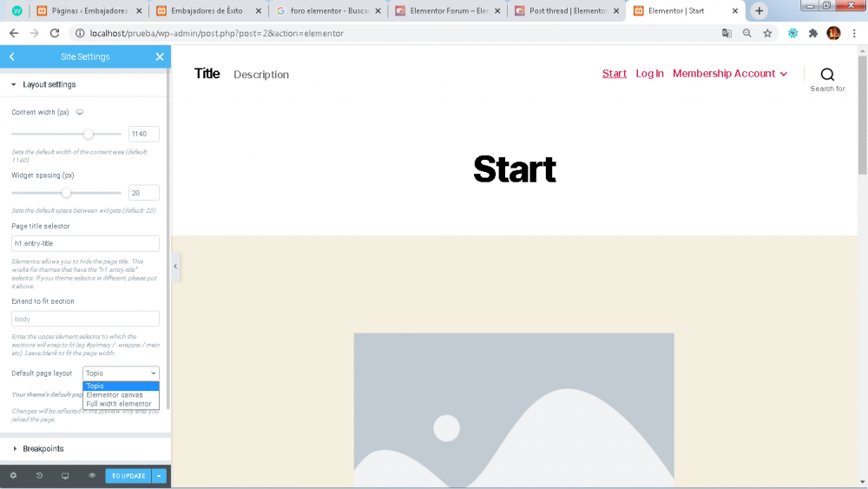Close the Post thread tab
The height and width of the screenshot is (489, 868).
[616, 11]
